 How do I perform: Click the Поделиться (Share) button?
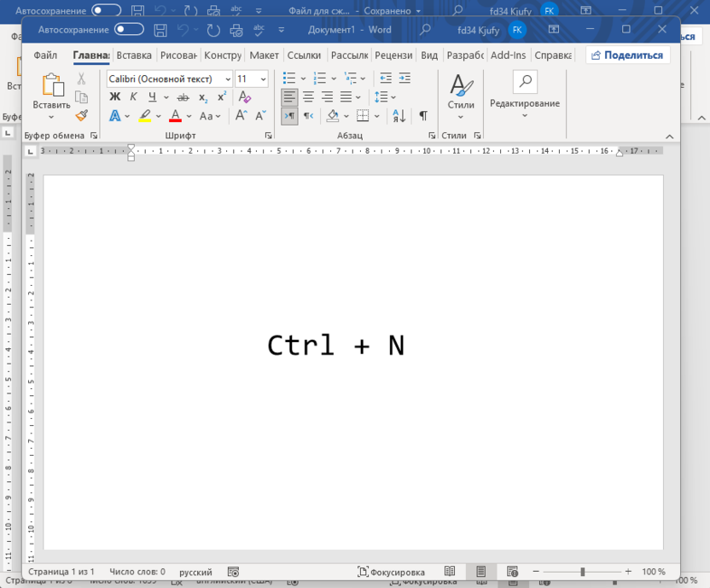pos(627,55)
